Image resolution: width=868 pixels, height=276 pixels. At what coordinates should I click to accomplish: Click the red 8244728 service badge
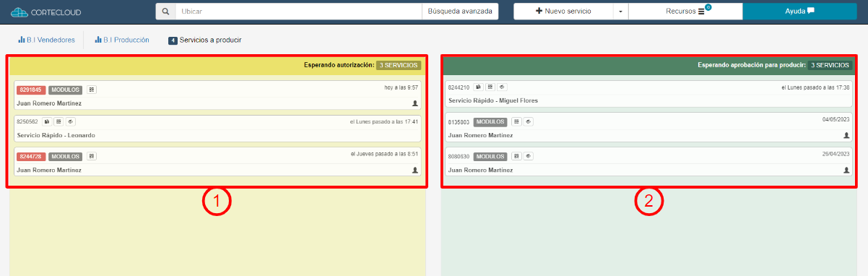[31, 156]
